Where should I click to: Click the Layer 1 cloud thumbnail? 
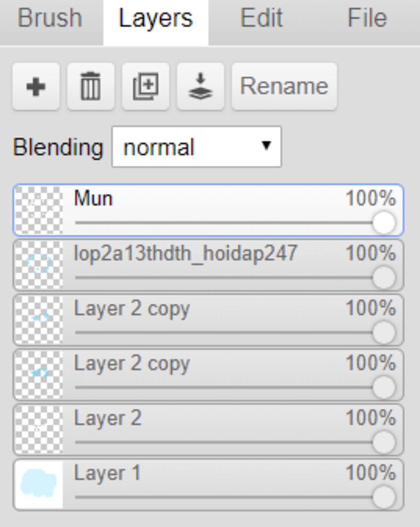coord(39,484)
